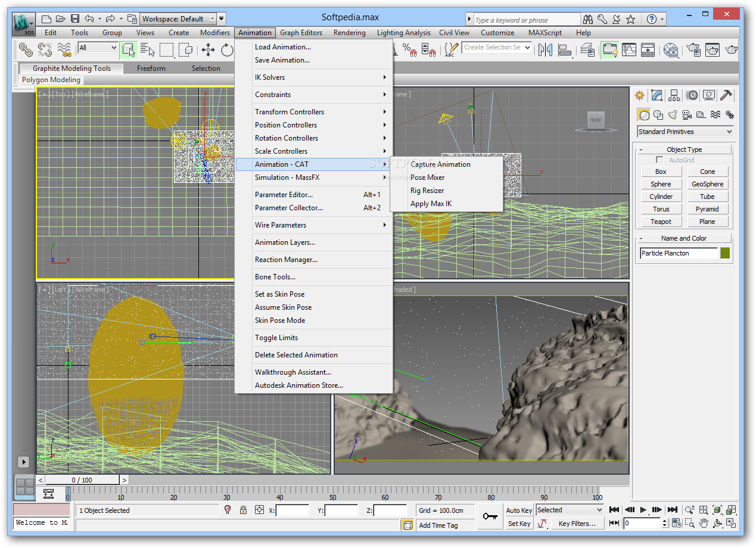Open the Curve Editor icon
Image resolution: width=756 pixels, height=548 pixels.
pyautogui.click(x=629, y=49)
